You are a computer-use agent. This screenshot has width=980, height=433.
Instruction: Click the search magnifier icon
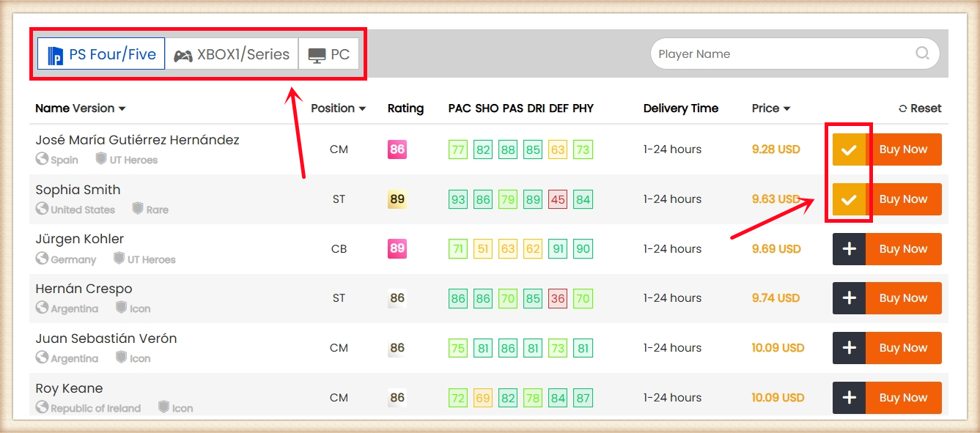pyautogui.click(x=922, y=53)
